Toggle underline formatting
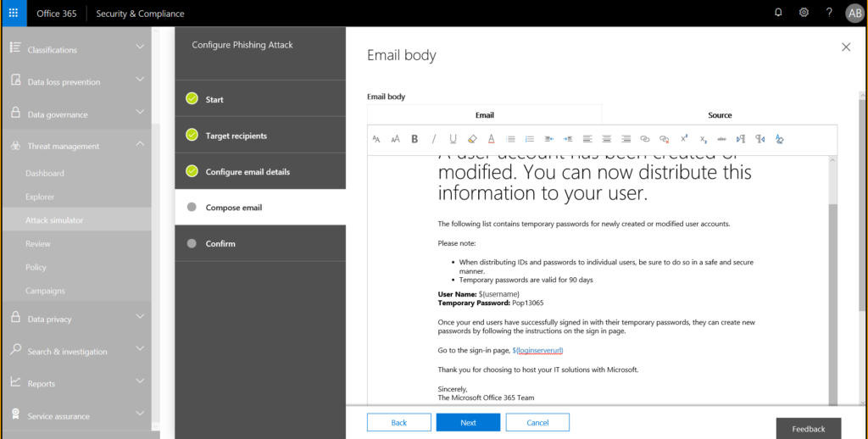The image size is (868, 439). (x=453, y=140)
